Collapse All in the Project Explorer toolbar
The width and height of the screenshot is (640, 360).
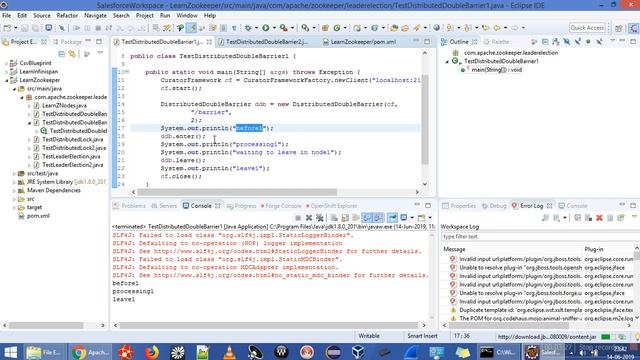coord(61,54)
